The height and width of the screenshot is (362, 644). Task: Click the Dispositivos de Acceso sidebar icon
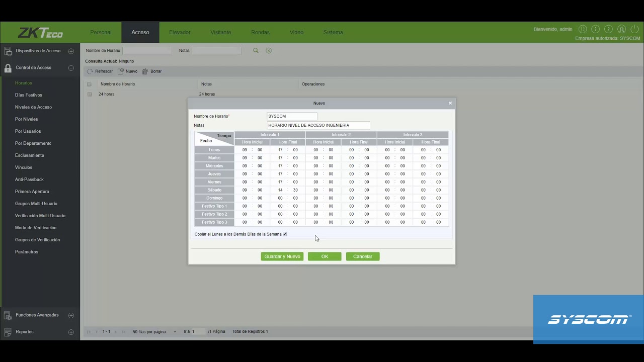[8, 51]
